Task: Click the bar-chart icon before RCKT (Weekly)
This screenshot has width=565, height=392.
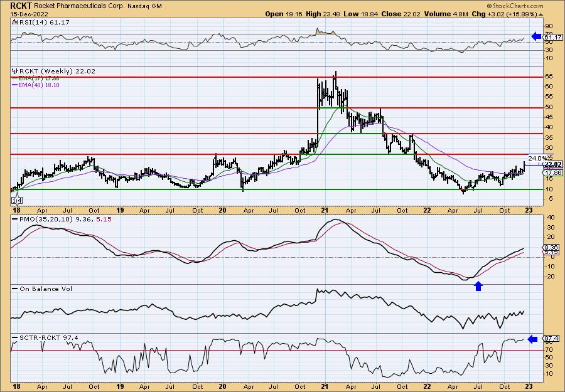Action: click(15, 71)
